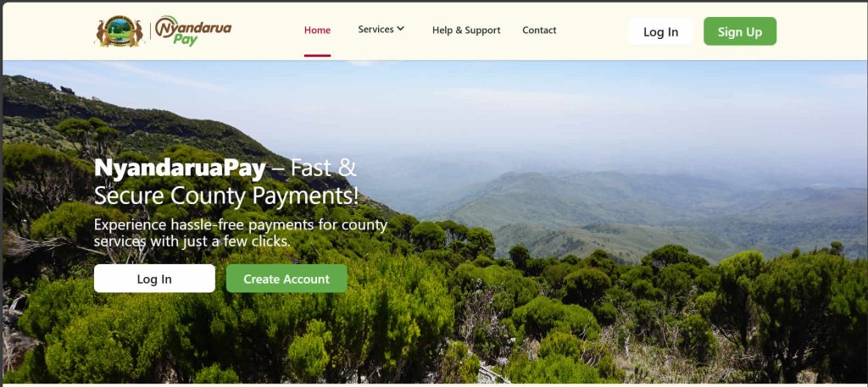Expand the chevron next to Services
The image size is (868, 387).
click(401, 29)
